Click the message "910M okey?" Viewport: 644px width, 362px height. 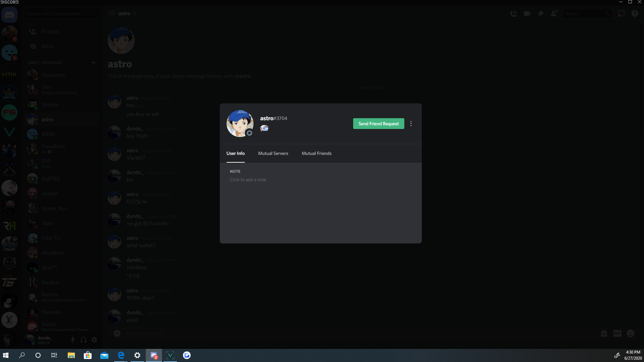click(140, 298)
